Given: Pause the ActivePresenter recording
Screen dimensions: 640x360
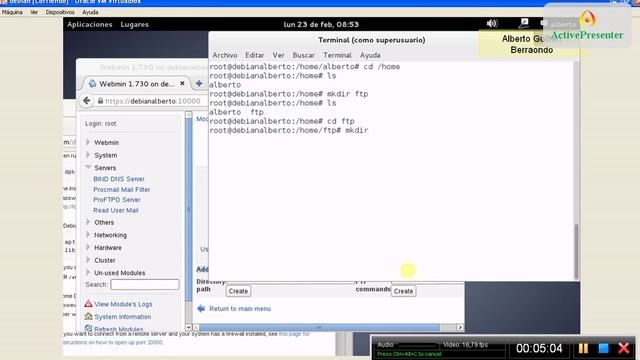Looking at the screenshot, I should pyautogui.click(x=583, y=348).
